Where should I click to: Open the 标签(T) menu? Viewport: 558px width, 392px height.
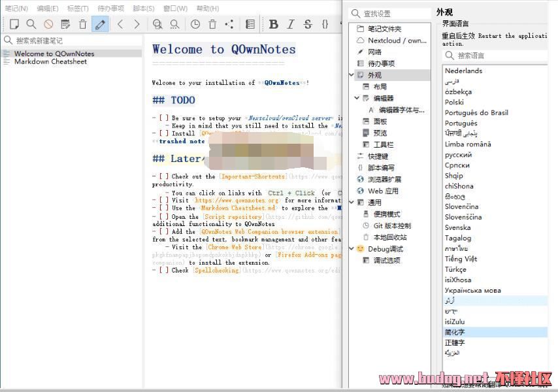pyautogui.click(x=78, y=8)
